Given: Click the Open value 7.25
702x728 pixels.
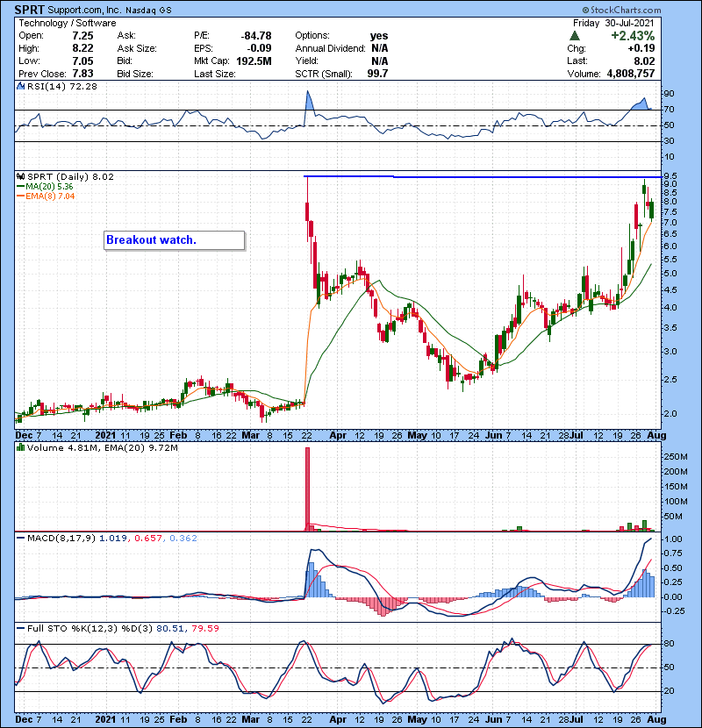Looking at the screenshot, I should coord(82,36).
